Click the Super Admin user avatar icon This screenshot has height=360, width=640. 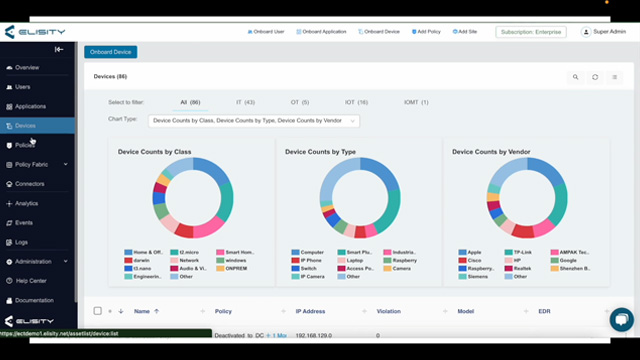tap(586, 32)
